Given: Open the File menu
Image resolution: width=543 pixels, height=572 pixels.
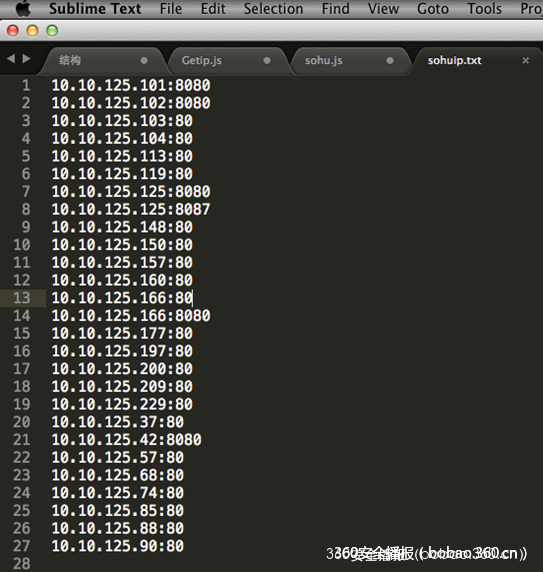Looking at the screenshot, I should click(171, 8).
